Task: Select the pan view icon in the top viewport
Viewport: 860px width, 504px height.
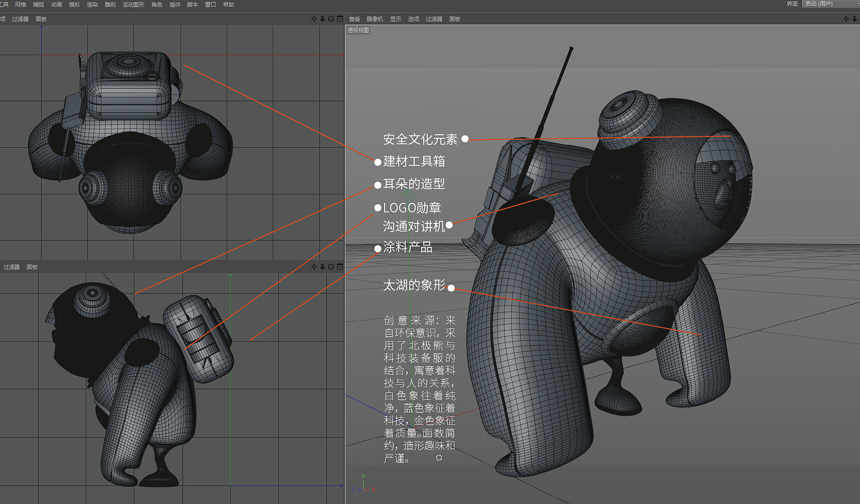Action: coord(314,19)
